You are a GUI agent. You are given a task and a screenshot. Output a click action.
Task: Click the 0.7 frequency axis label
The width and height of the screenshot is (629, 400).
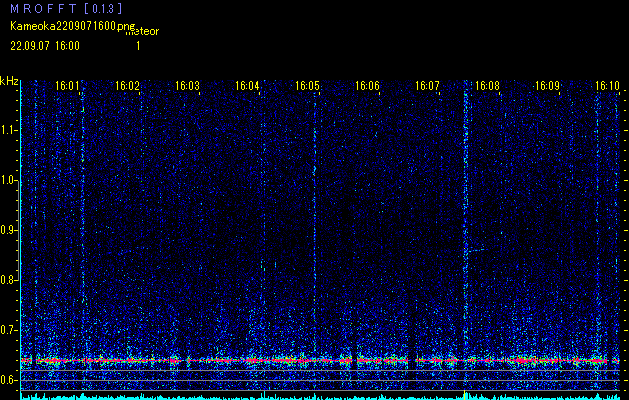[x=9, y=330]
